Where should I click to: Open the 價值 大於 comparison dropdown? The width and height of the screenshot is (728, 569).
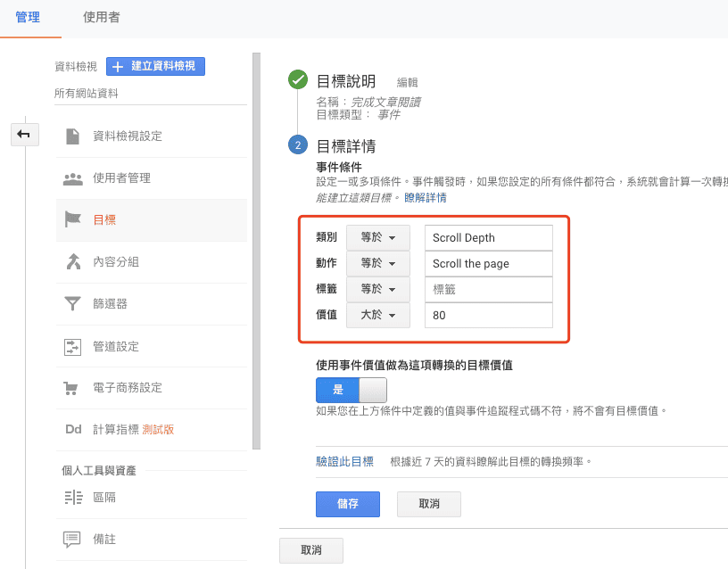[x=377, y=316]
